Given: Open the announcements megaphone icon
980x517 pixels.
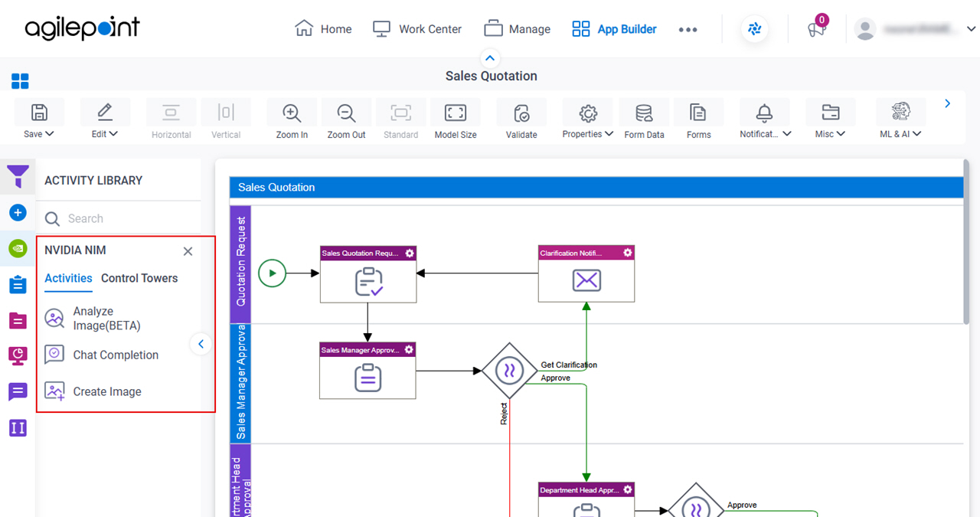Looking at the screenshot, I should [816, 30].
